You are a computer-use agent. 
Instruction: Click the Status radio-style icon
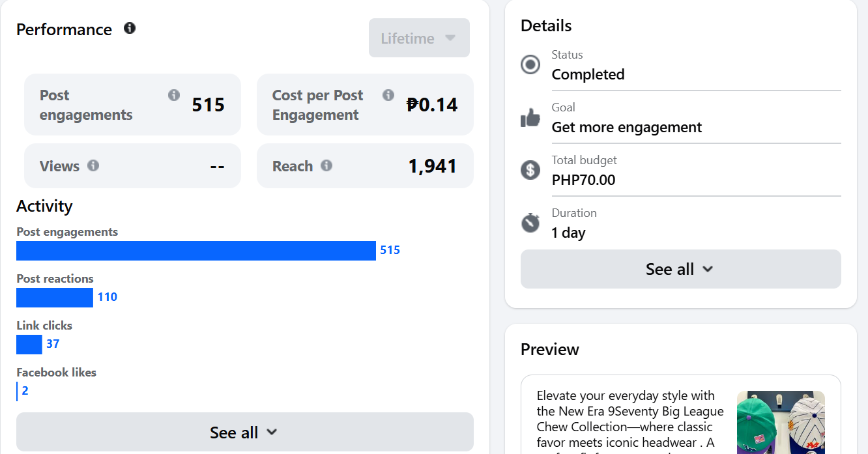click(x=530, y=65)
